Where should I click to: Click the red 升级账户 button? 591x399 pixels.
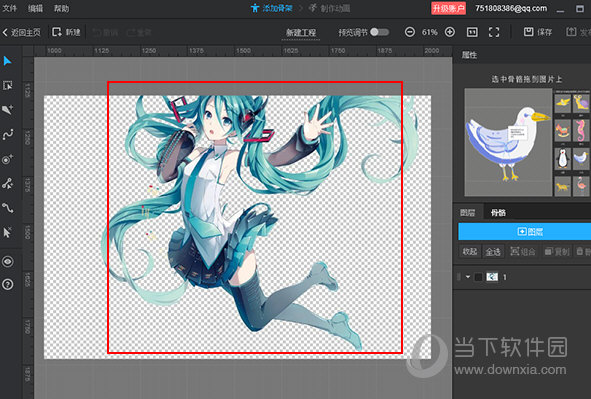448,8
